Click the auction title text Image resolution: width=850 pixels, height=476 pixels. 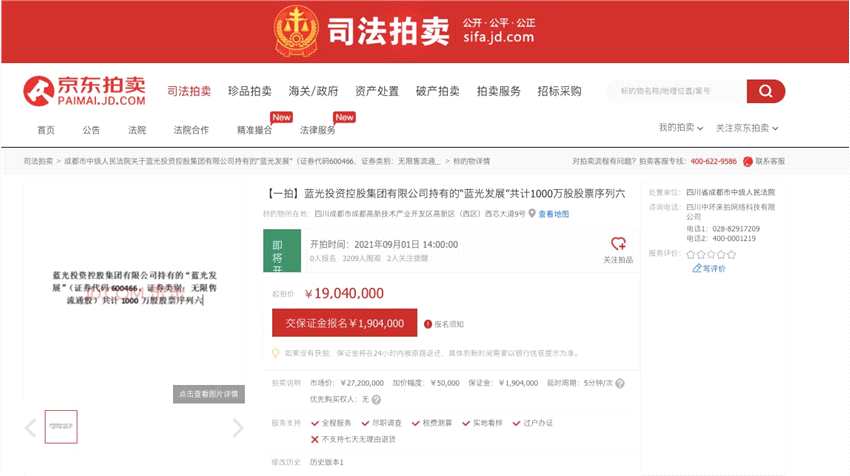point(446,194)
